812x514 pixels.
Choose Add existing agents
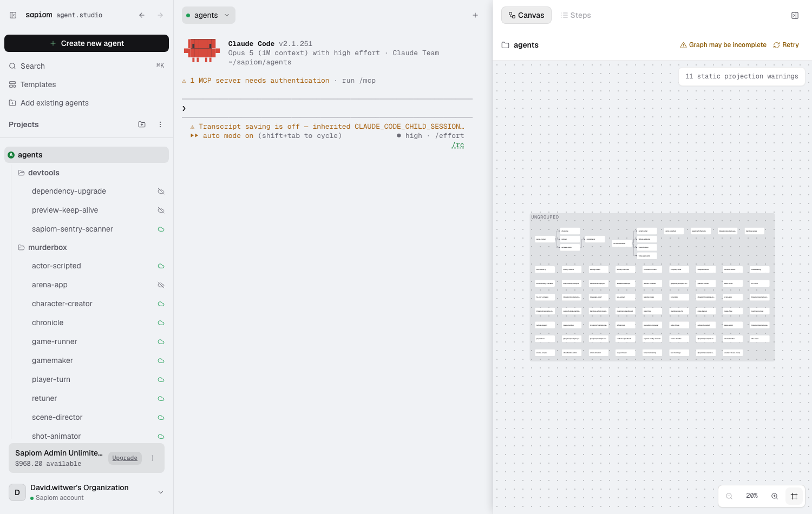click(x=87, y=103)
